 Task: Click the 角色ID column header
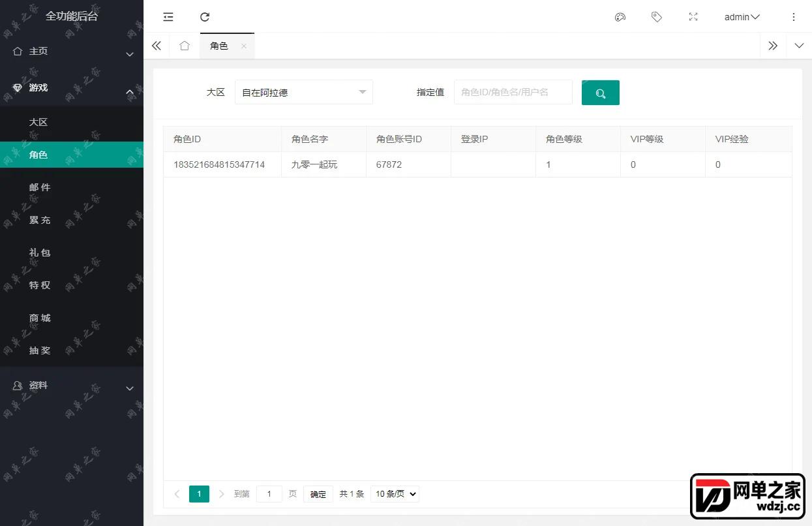click(x=222, y=139)
